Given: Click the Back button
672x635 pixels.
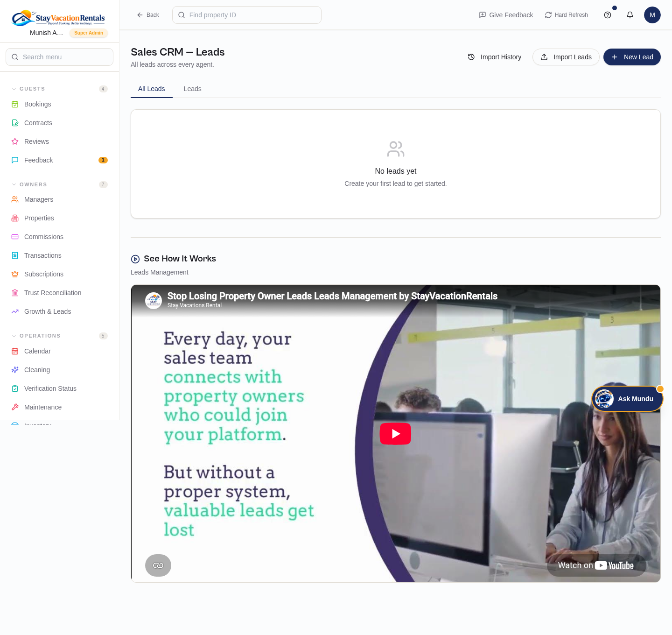Looking at the screenshot, I should click(148, 15).
